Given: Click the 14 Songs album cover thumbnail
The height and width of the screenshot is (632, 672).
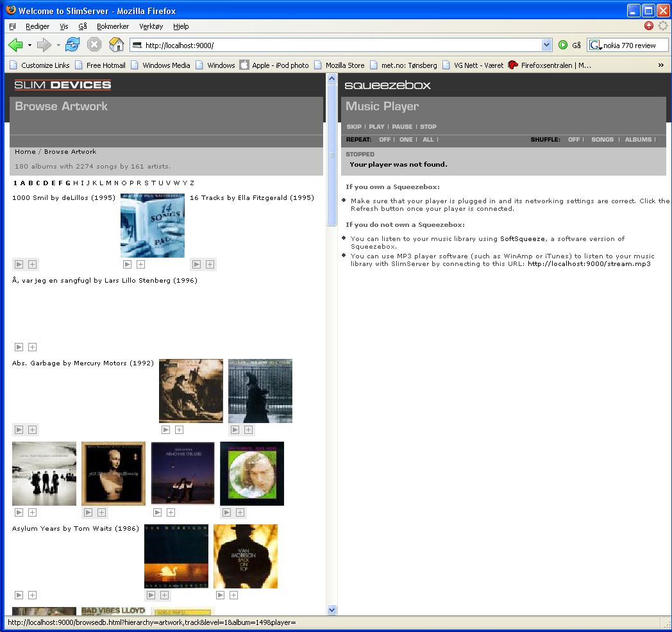Looking at the screenshot, I should 153,226.
